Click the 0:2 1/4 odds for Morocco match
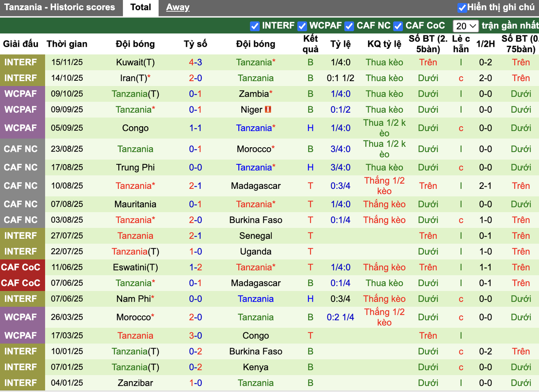Image resolution: width=539 pixels, height=392 pixels. click(x=340, y=317)
